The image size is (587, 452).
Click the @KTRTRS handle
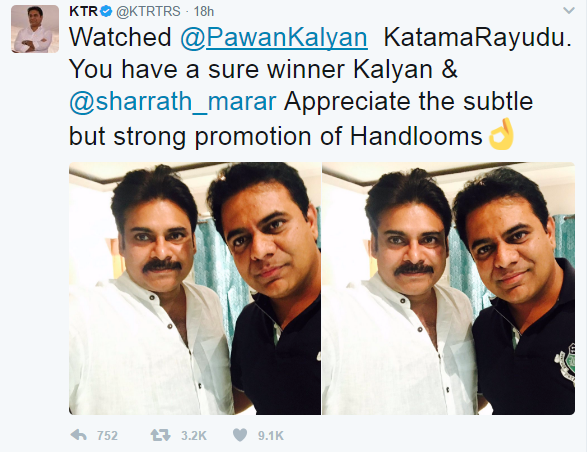(x=148, y=12)
